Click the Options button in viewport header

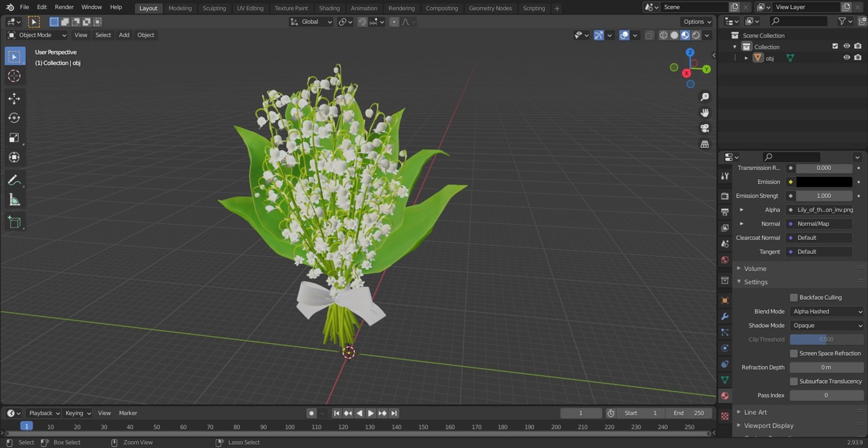coord(697,22)
